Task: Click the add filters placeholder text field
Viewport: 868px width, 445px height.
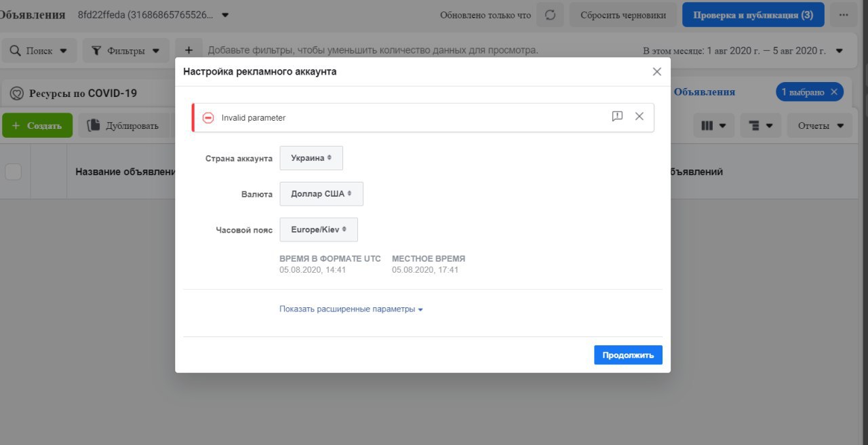Action: [x=373, y=50]
